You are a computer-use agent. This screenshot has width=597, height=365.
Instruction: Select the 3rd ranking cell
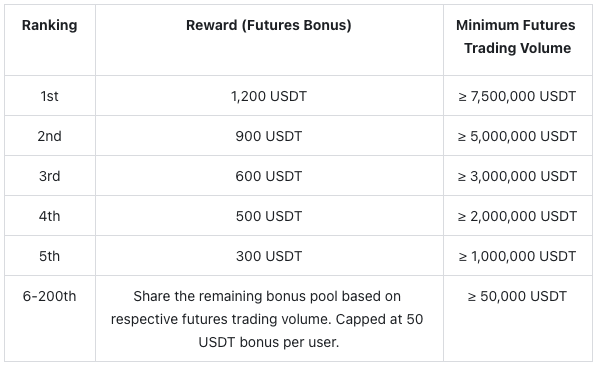point(50,176)
